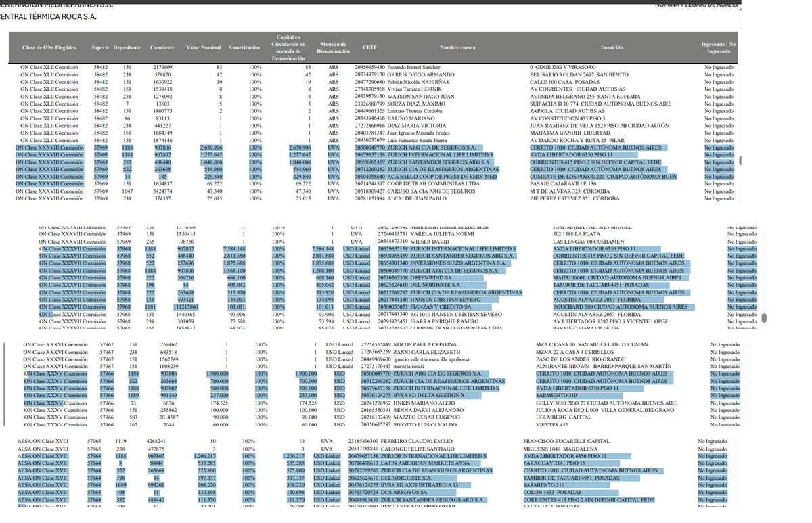Click the 'Ingresado / No Ingresado' column header

718,49
